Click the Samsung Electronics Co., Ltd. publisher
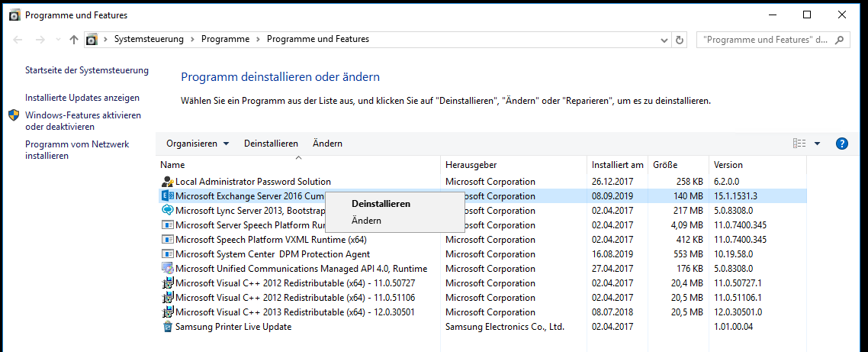 tap(505, 327)
